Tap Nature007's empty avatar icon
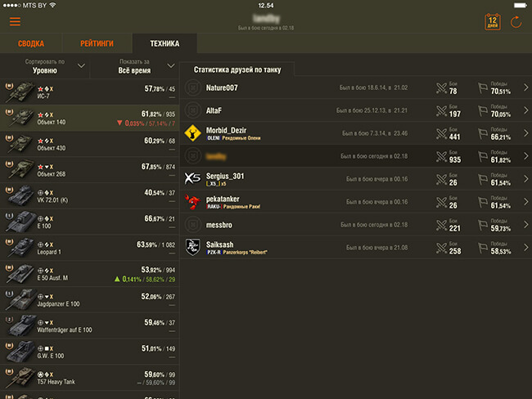Screen dimensions: 532x399 192,87
